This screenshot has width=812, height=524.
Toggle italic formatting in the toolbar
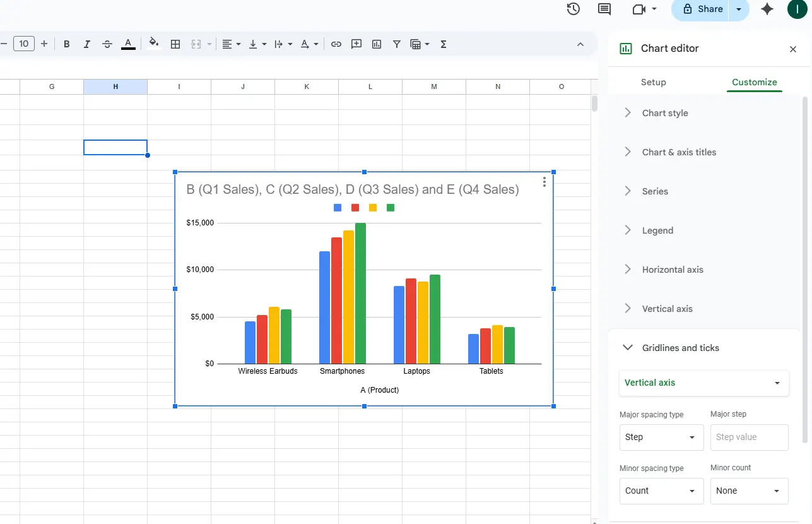87,44
